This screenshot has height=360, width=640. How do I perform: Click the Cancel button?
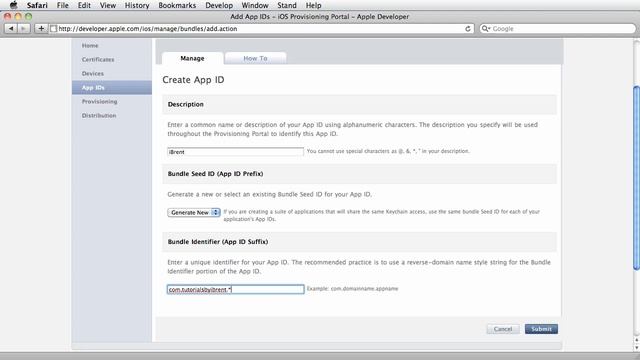[x=503, y=329]
